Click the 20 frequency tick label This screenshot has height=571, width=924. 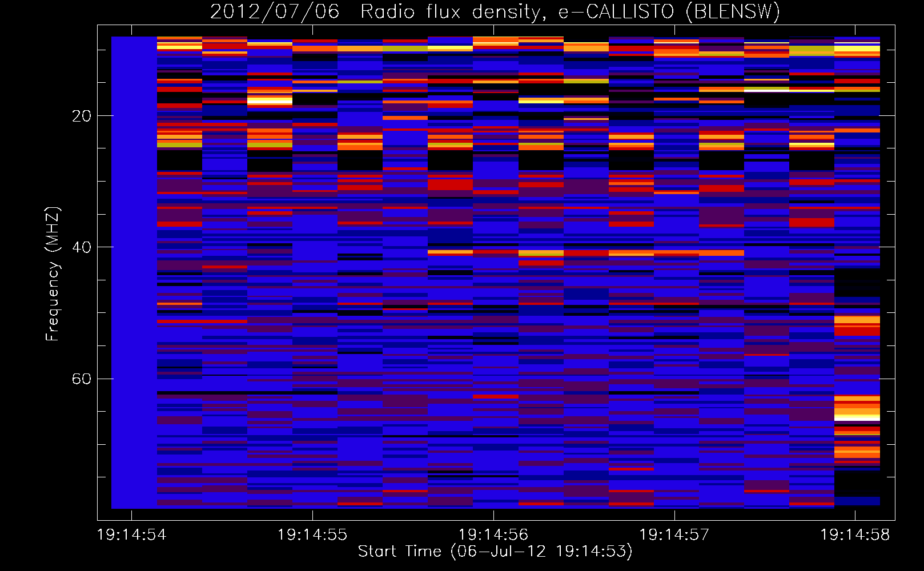(81, 116)
